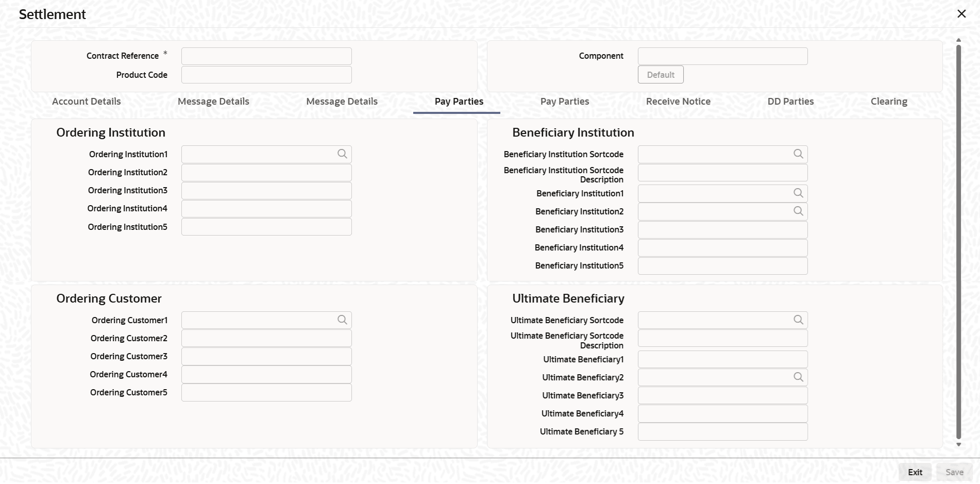The image size is (980, 484).
Task: Go to the DD Parties tab
Action: point(790,102)
